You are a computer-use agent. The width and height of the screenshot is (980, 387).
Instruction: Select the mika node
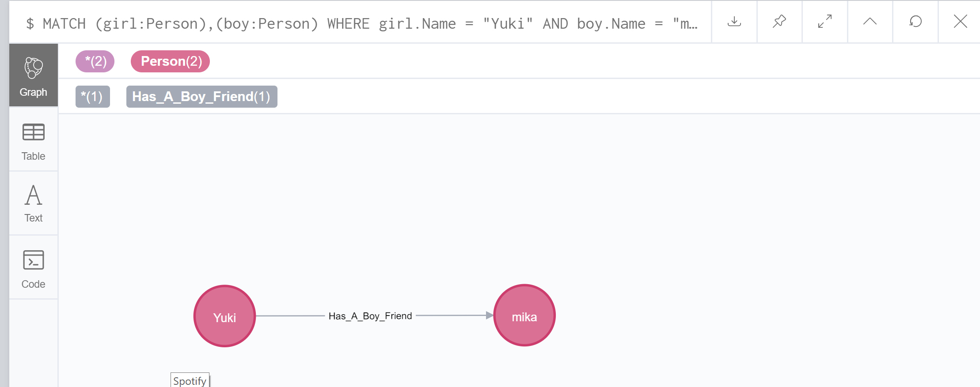click(524, 316)
